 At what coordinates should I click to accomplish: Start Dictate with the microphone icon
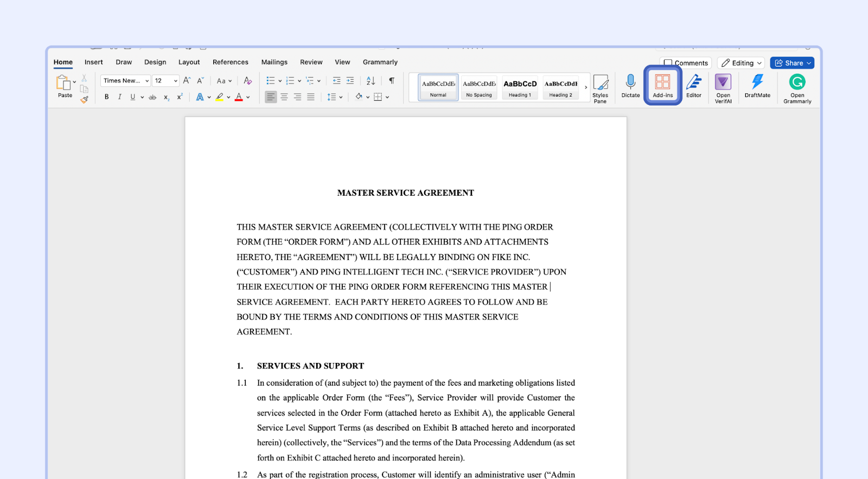(x=630, y=86)
